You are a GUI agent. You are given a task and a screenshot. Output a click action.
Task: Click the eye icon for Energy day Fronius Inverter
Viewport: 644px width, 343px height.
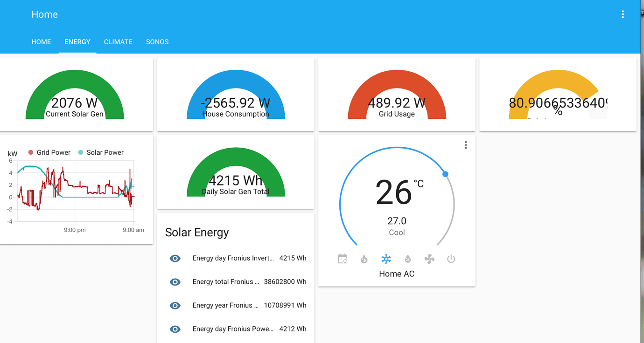pos(175,258)
